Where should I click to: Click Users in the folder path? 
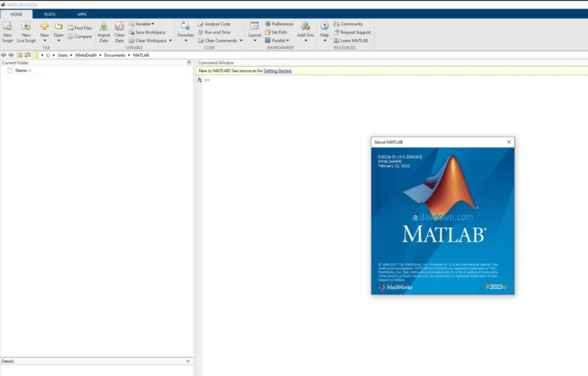point(63,55)
